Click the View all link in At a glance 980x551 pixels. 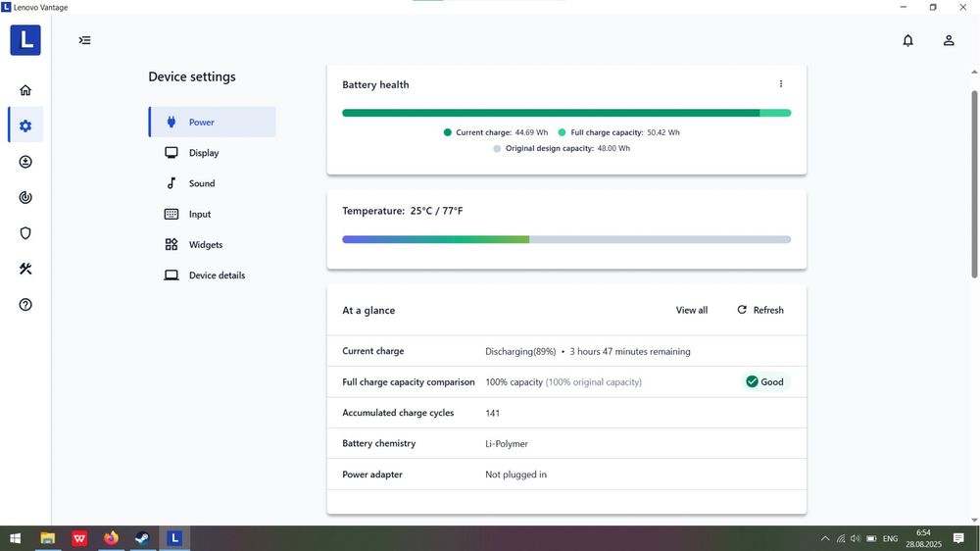coord(691,310)
